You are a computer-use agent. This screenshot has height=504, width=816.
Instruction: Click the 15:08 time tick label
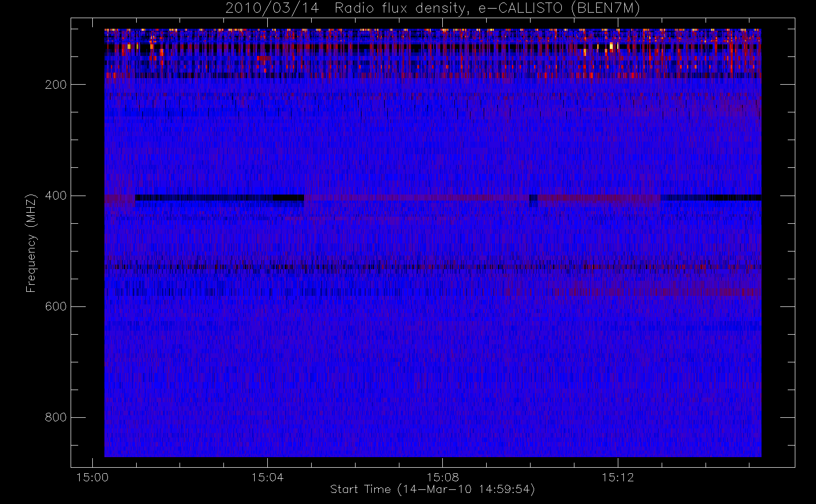point(442,477)
